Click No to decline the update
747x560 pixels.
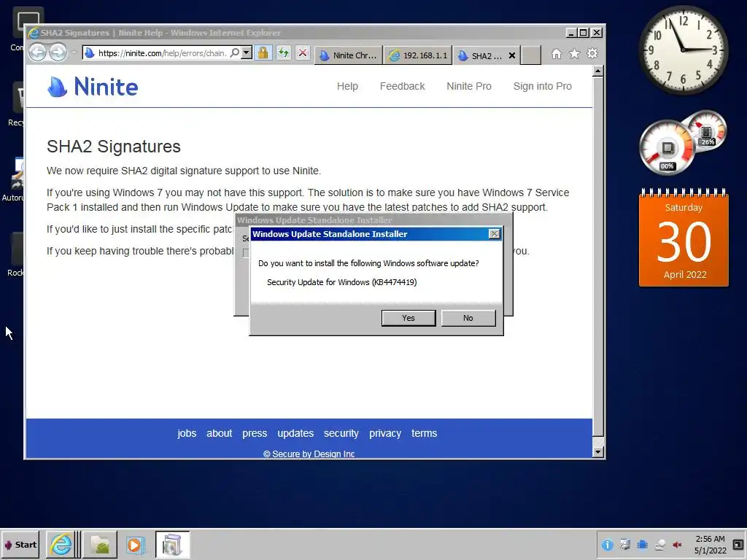468,318
